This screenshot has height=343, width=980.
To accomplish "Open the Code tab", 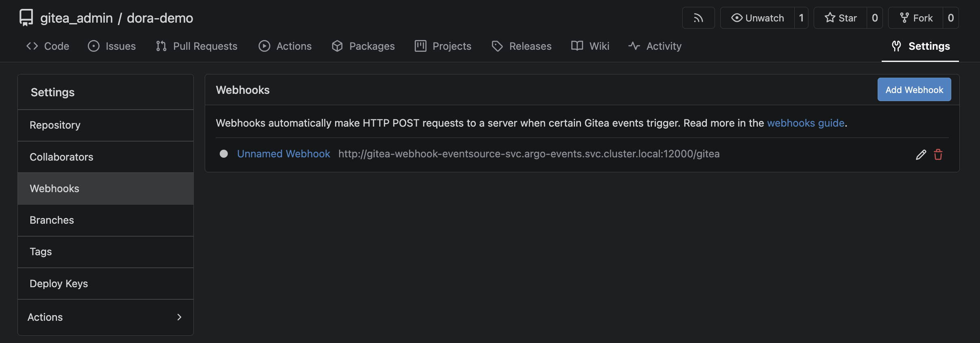I will click(48, 46).
